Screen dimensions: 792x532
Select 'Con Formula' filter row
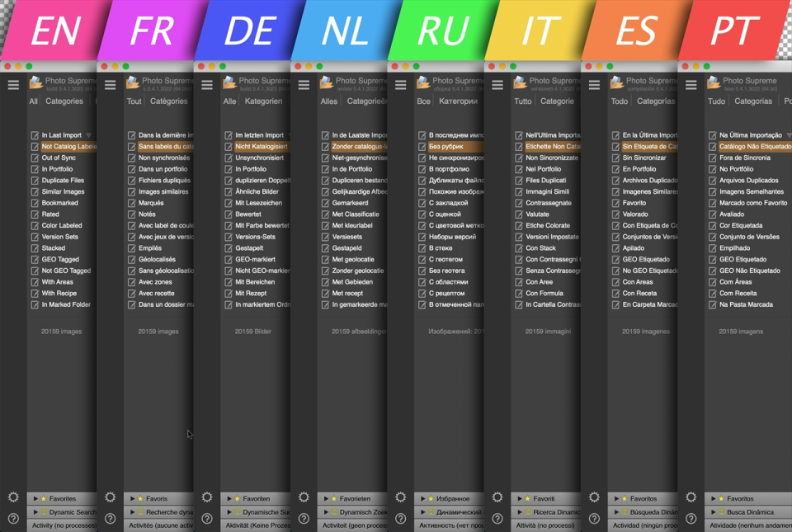click(544, 294)
